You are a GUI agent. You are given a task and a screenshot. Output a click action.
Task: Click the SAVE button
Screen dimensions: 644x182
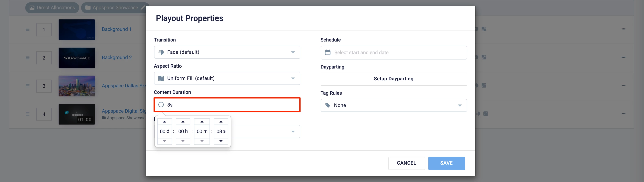[x=447, y=163]
